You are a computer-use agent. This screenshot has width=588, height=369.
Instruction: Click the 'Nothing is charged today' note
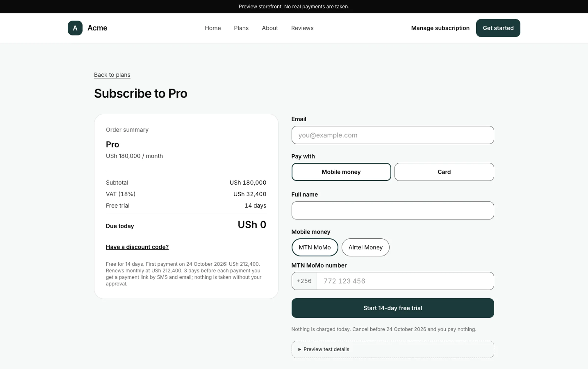(384, 329)
